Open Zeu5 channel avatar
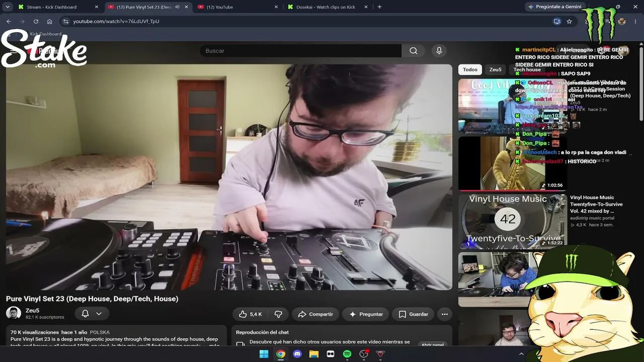The image size is (644, 362). coord(14,314)
